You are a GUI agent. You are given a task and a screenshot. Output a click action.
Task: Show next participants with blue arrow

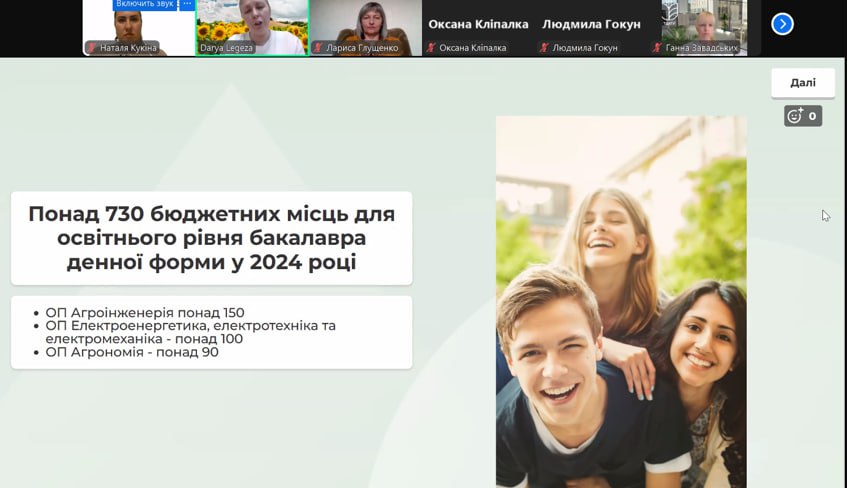coord(782,24)
